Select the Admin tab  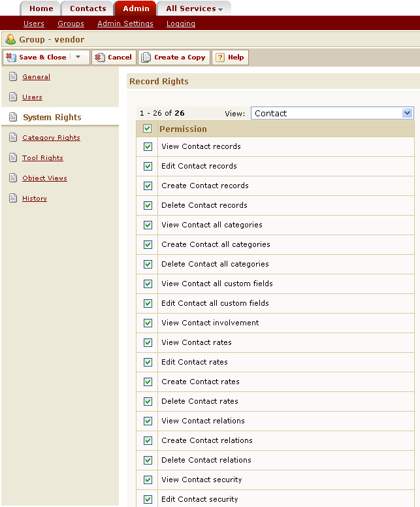(136, 8)
